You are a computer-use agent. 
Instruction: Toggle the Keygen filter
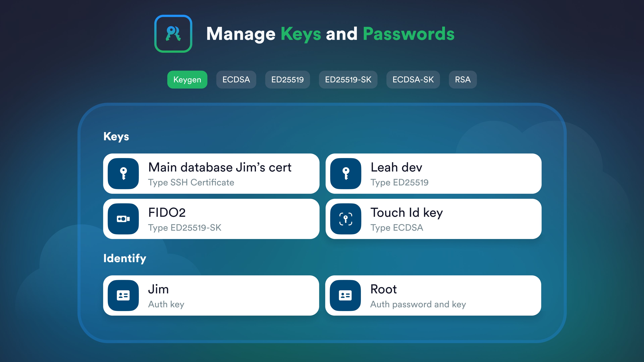[x=187, y=79]
